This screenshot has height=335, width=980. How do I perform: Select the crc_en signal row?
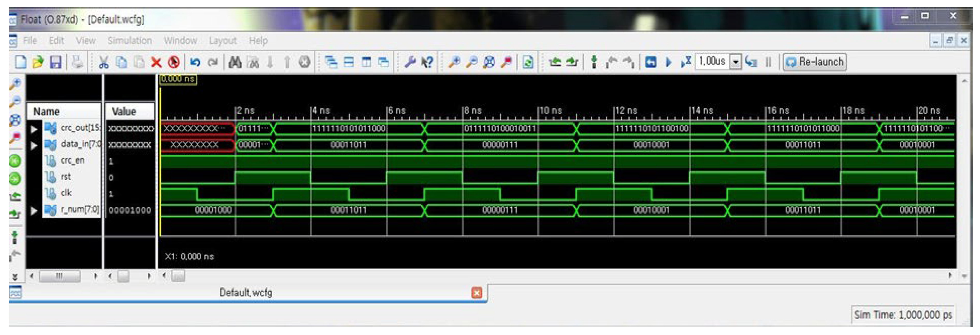72,161
